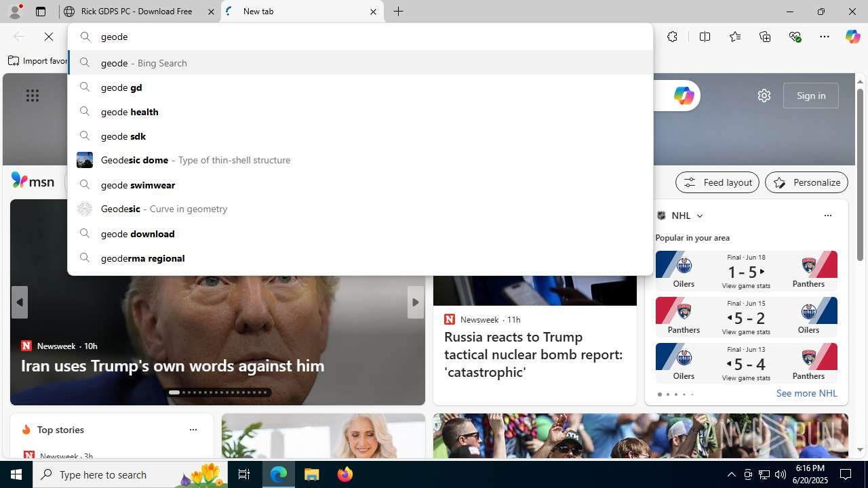Toggle Split screen view
Screen dimensions: 868x488
(705, 37)
